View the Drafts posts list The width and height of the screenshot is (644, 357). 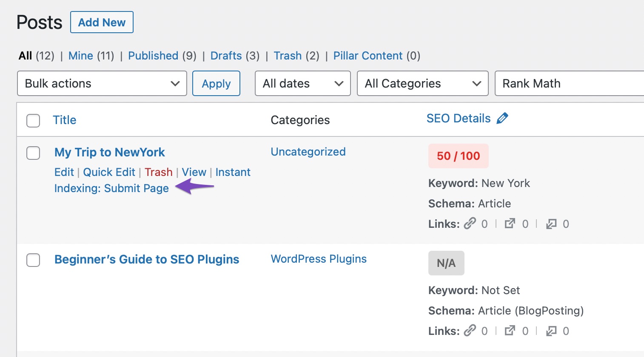click(226, 56)
